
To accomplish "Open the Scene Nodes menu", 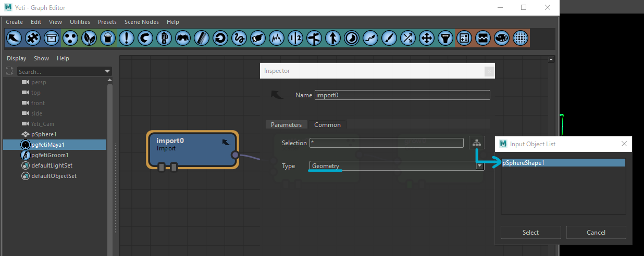I will (142, 22).
